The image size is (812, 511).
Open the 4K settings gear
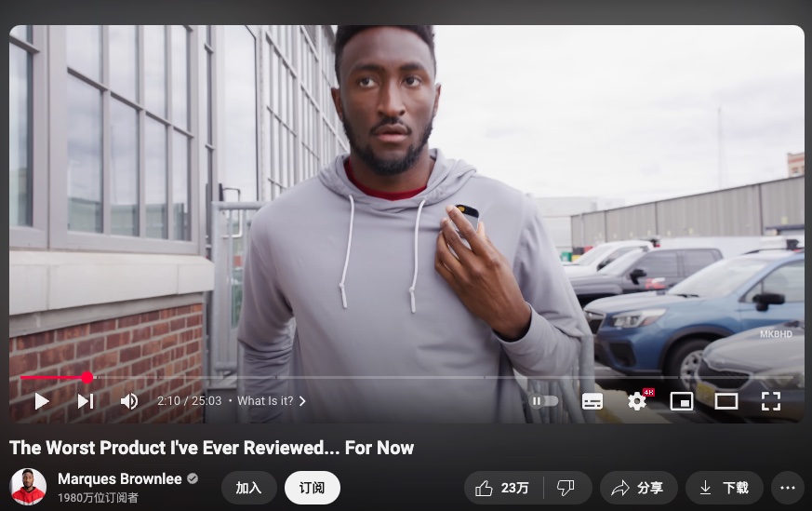[x=637, y=401]
